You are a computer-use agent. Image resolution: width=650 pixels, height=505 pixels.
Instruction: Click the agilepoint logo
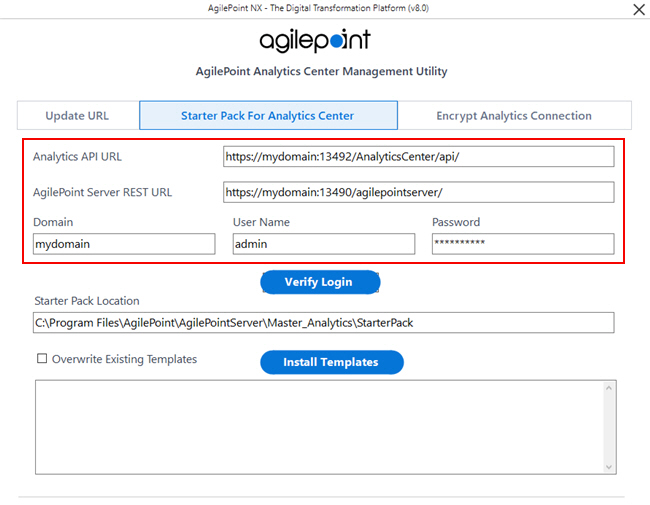coord(315,41)
